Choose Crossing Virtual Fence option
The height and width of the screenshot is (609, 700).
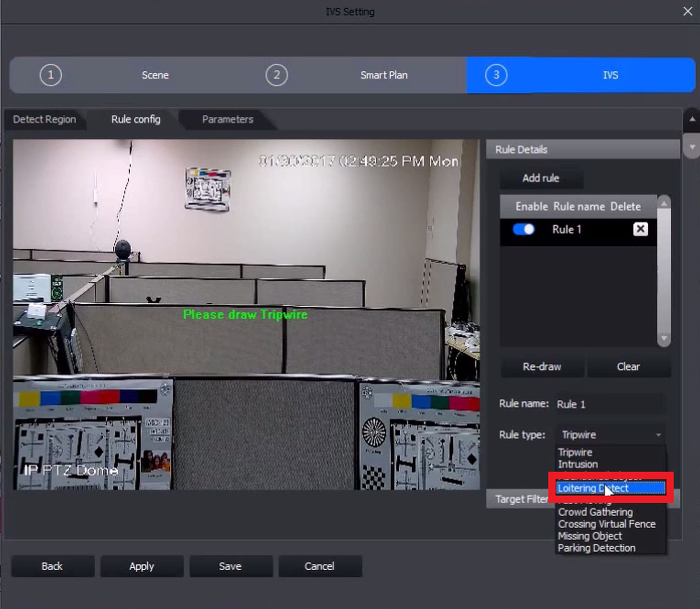[x=607, y=524]
